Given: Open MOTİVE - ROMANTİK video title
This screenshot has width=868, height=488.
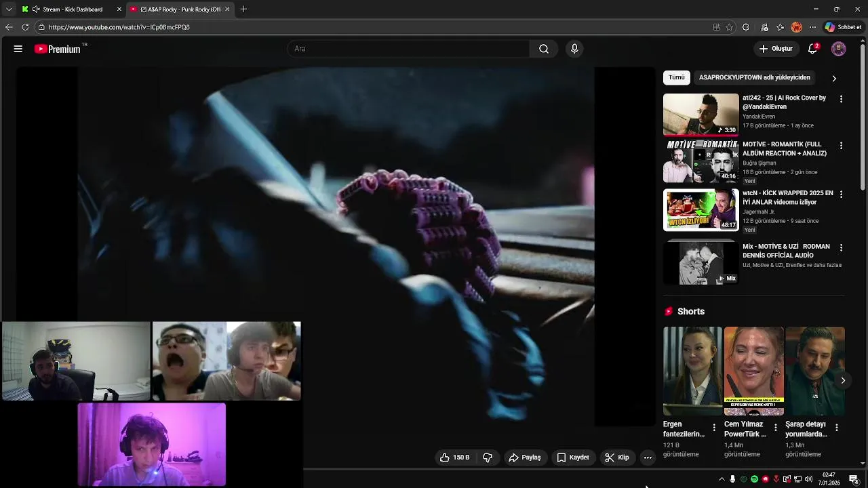Looking at the screenshot, I should click(785, 149).
